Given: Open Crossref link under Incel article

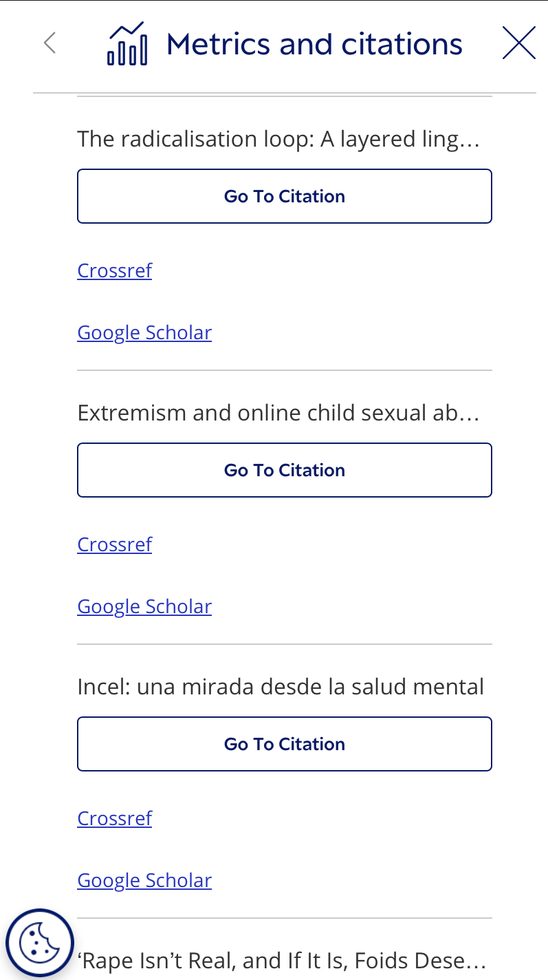Looking at the screenshot, I should (114, 818).
